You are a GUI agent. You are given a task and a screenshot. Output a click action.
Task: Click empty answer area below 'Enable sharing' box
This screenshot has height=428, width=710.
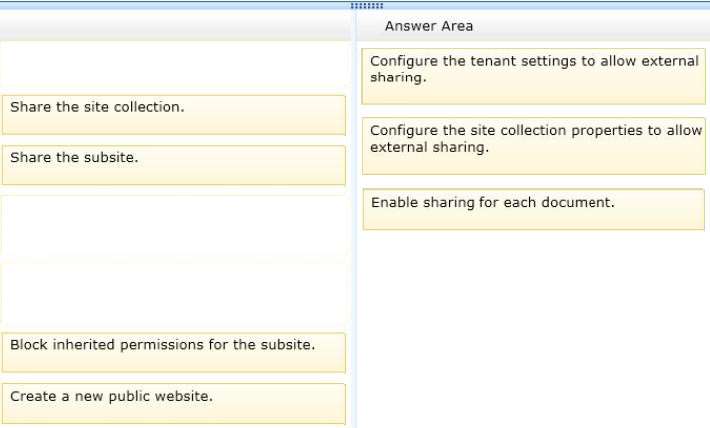click(x=533, y=328)
